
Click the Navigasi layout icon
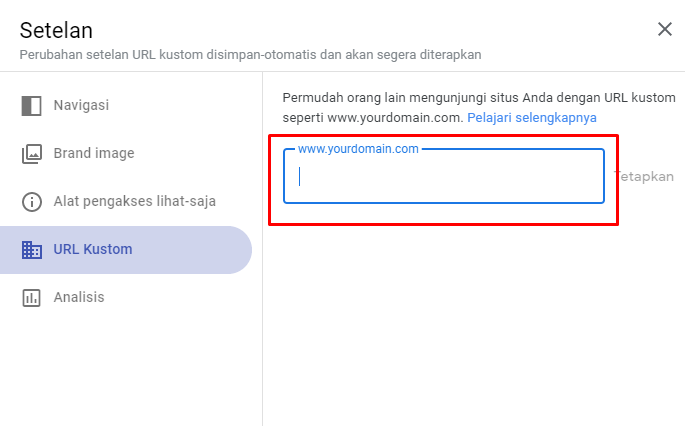(x=32, y=105)
